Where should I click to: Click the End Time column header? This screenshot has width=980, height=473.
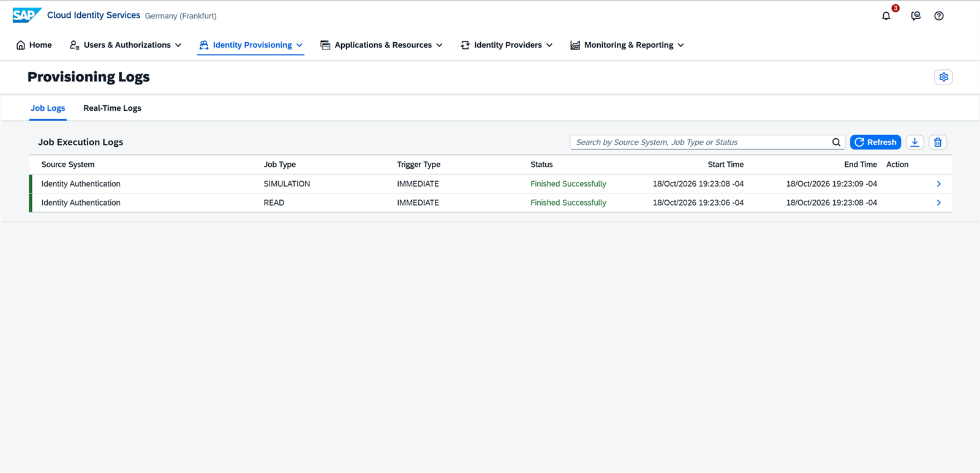click(x=860, y=165)
